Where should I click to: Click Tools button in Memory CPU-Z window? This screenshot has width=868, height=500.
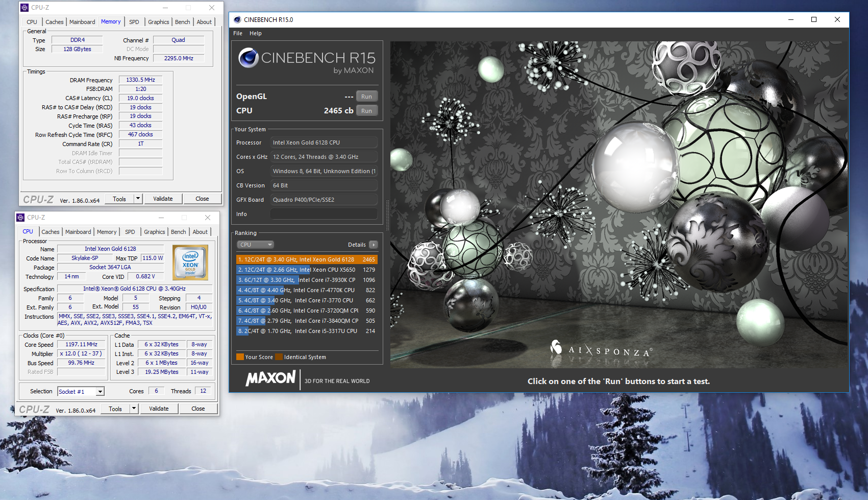coord(119,199)
